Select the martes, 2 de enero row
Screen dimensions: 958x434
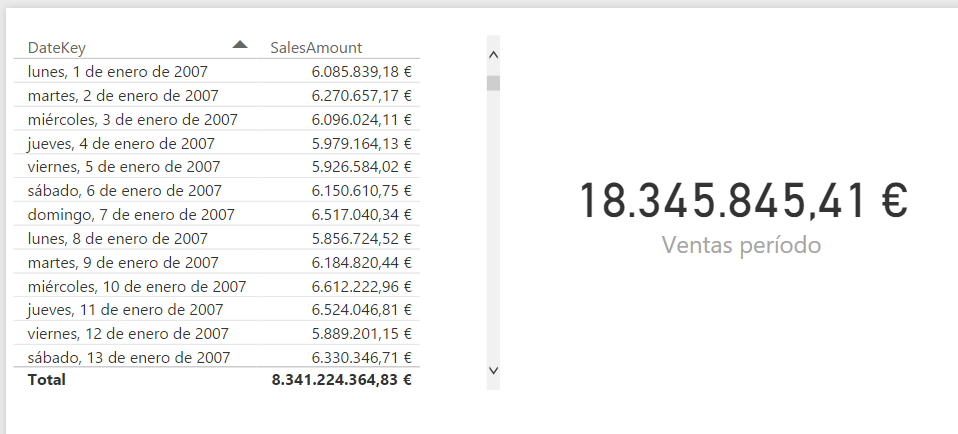tap(123, 96)
